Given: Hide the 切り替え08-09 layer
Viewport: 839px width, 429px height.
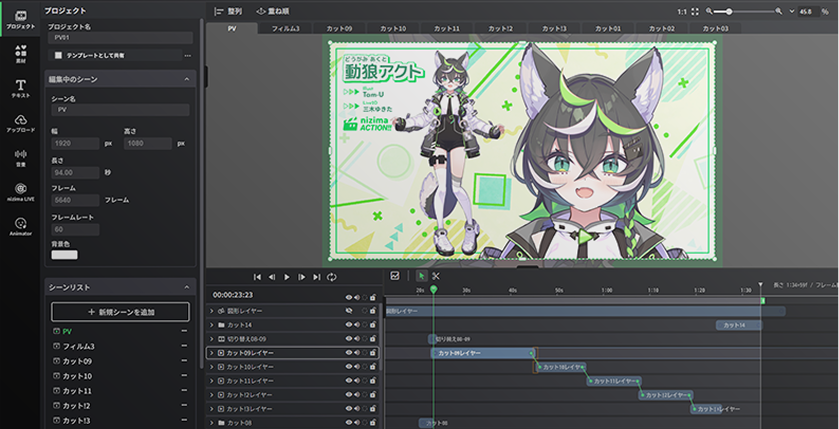Looking at the screenshot, I should [349, 339].
